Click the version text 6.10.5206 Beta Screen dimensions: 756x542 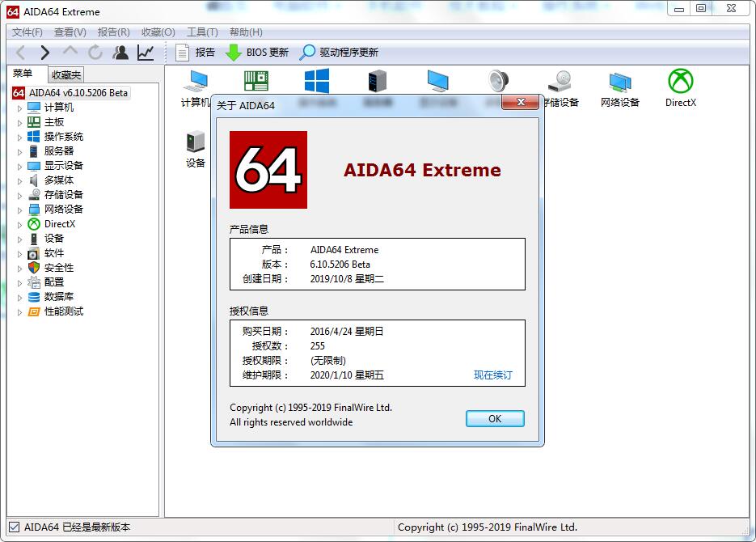(340, 265)
